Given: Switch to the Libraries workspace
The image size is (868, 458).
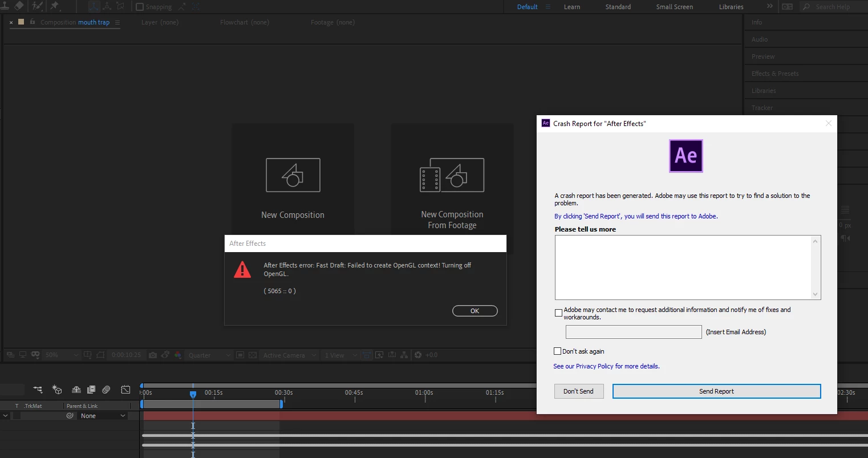Looking at the screenshot, I should [x=731, y=7].
